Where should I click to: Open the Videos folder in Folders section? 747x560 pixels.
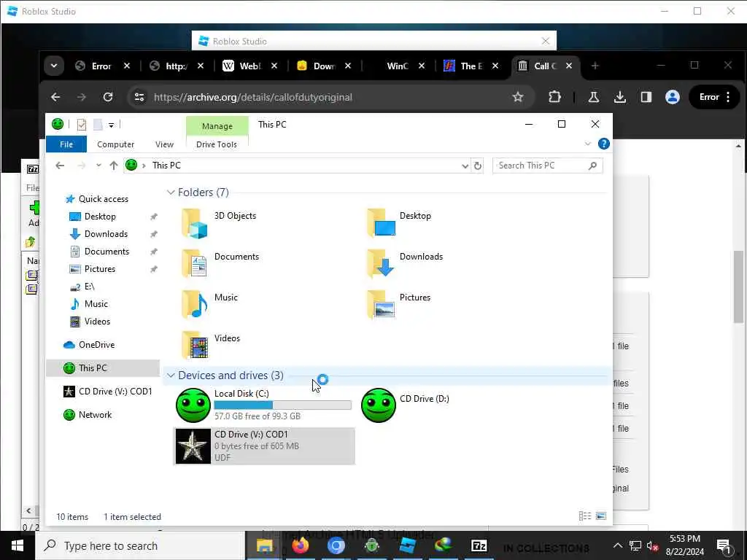[211, 345]
